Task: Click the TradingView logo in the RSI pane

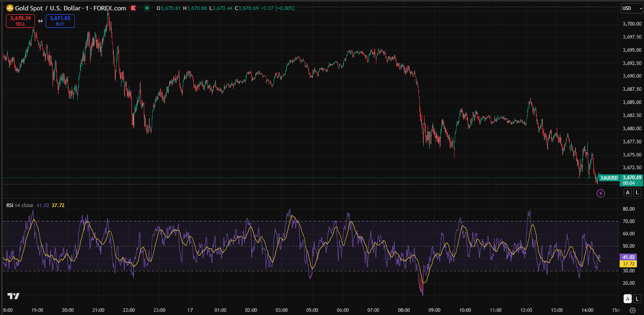Action: tap(13, 296)
